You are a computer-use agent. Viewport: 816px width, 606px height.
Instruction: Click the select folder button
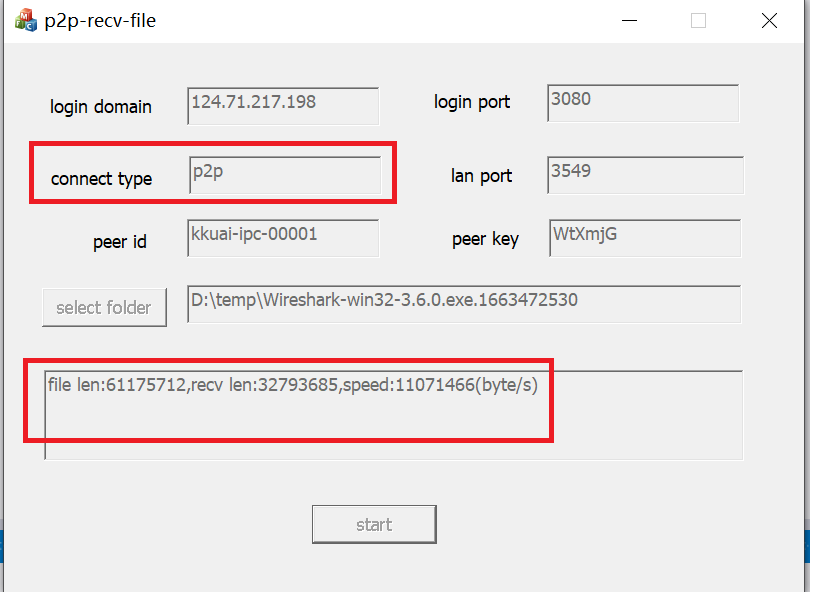104,308
